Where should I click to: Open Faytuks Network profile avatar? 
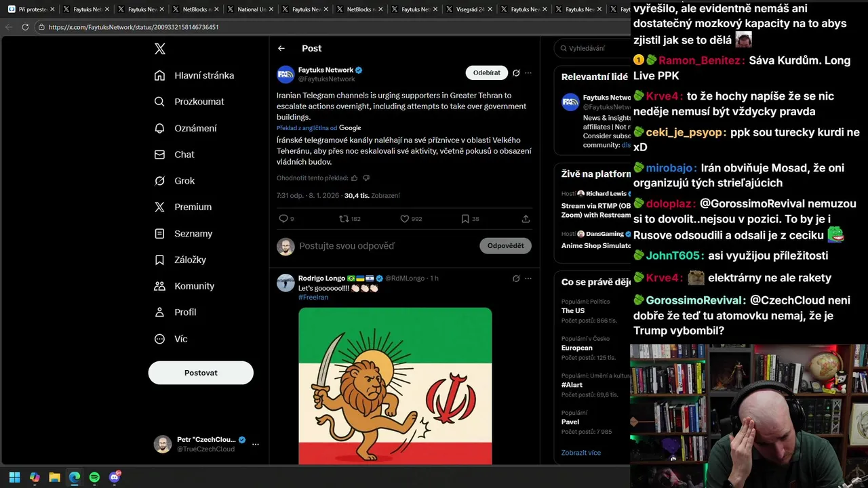click(x=285, y=75)
